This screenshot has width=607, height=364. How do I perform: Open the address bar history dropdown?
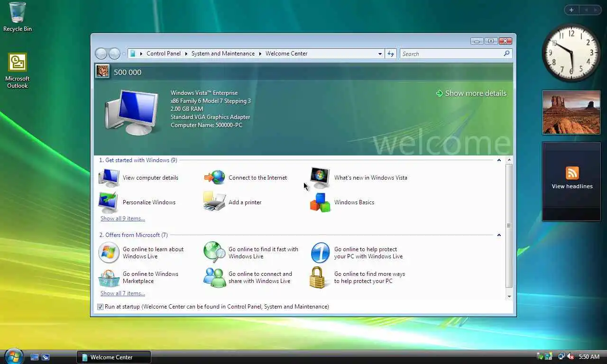pos(380,54)
